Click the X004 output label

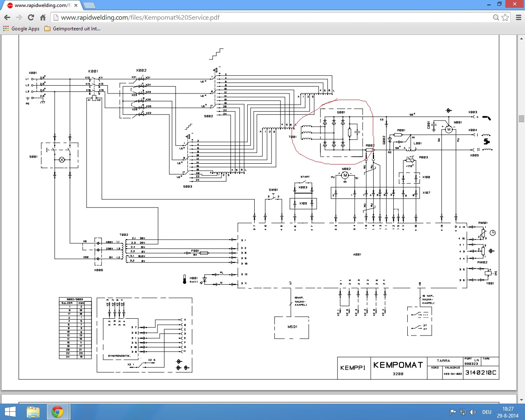[473, 130]
